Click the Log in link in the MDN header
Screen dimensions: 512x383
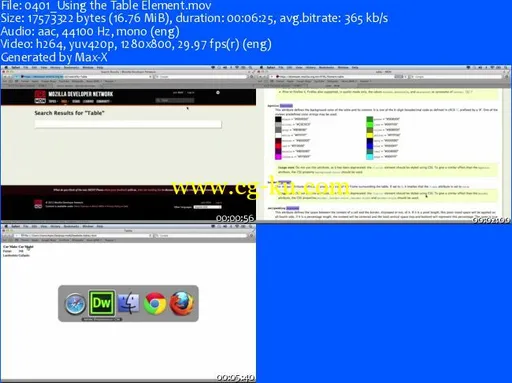[191, 92]
